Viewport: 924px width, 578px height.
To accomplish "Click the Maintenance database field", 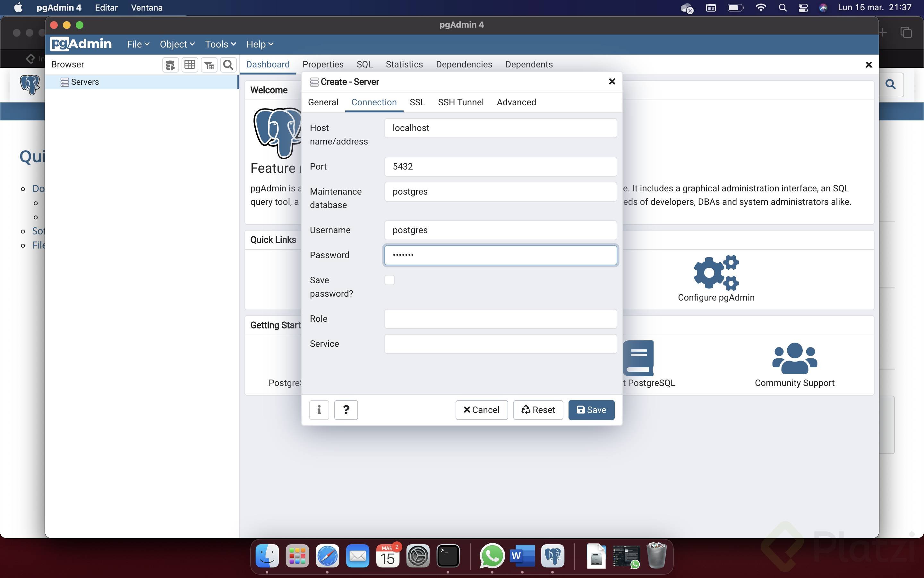I will point(500,191).
